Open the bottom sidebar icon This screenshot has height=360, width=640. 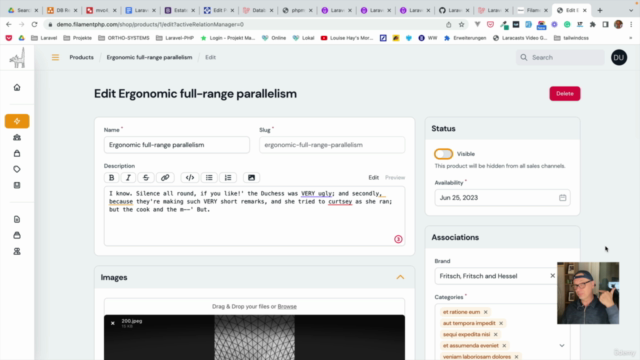(17, 251)
